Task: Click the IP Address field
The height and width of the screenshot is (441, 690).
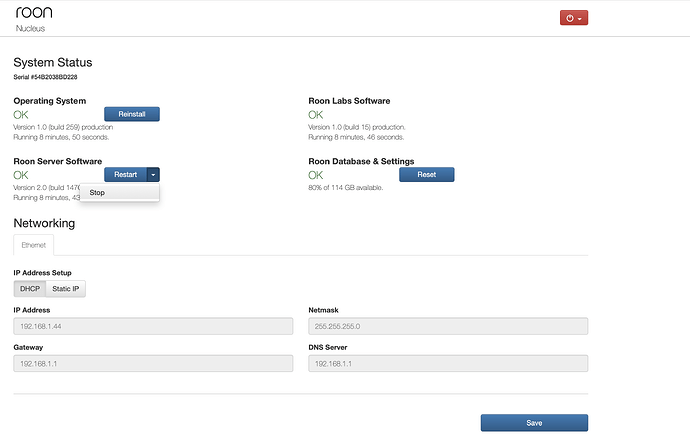Action: tap(153, 326)
